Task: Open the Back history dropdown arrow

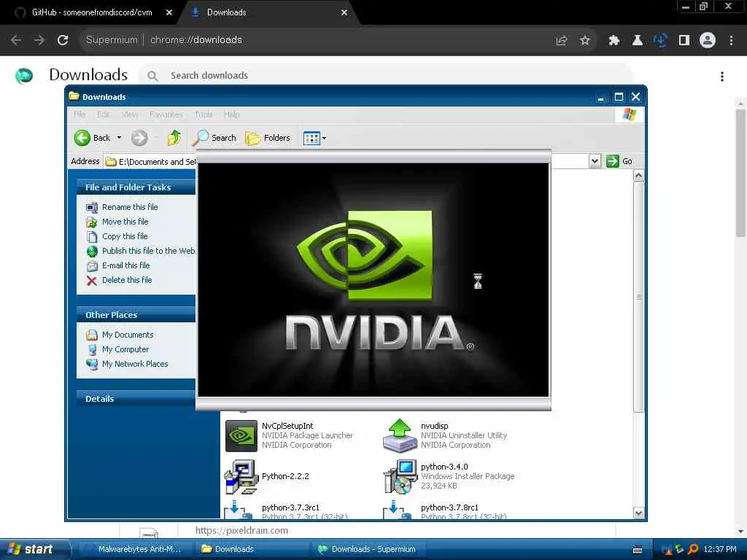Action: click(119, 138)
